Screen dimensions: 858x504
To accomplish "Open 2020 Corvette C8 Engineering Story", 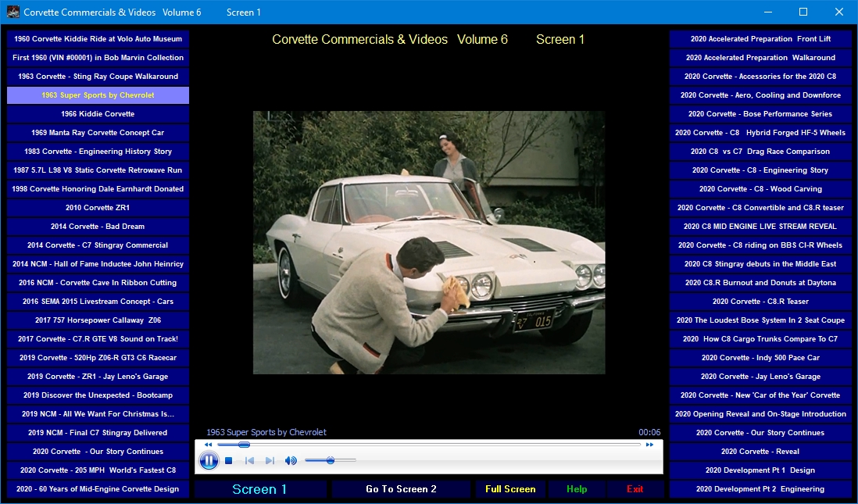I will 760,170.
